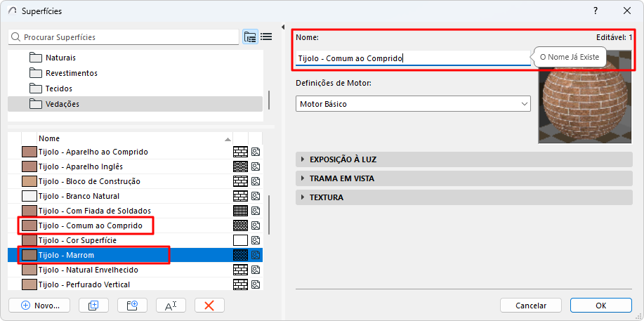Click the Procurar Superfícies search field
Screen dimensions: 644x321
tap(126, 37)
